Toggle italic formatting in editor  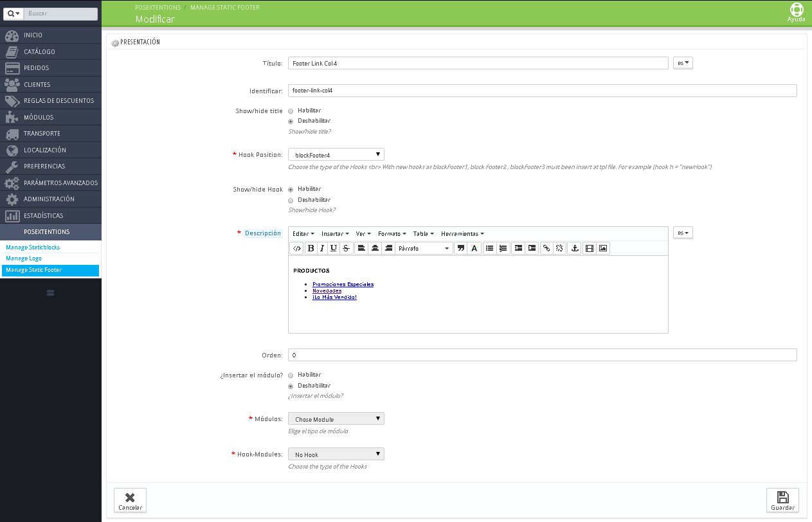[322, 248]
